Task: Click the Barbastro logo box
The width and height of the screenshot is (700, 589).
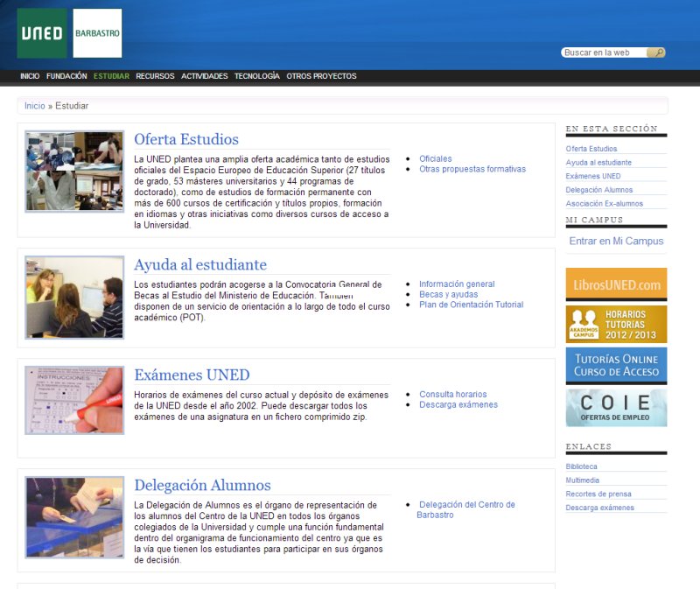Action: (x=97, y=33)
